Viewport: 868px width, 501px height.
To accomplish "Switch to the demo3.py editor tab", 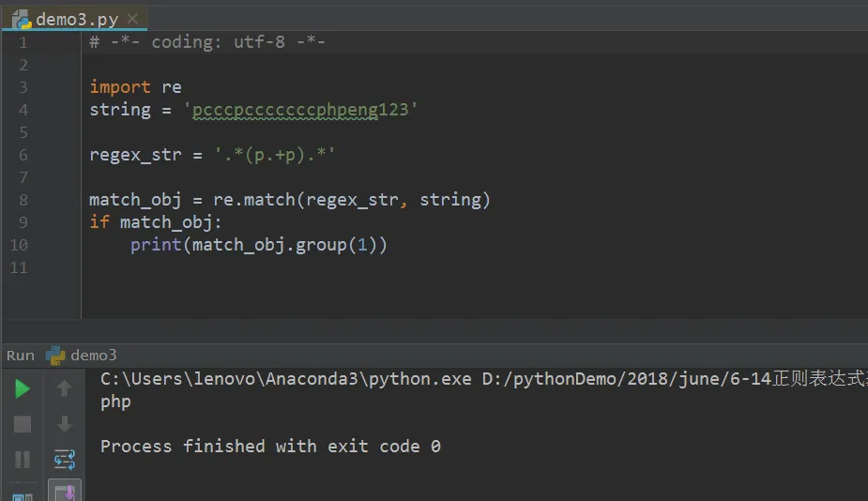I will click(x=75, y=20).
